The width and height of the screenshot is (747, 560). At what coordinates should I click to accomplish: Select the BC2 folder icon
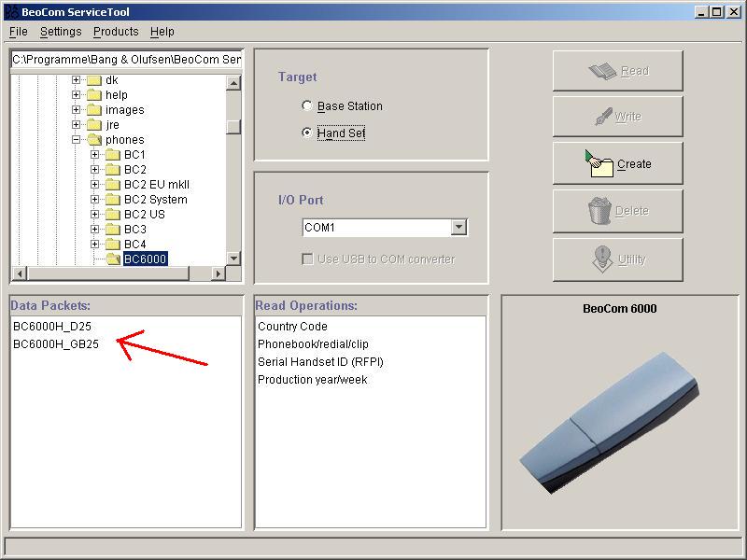(113, 170)
